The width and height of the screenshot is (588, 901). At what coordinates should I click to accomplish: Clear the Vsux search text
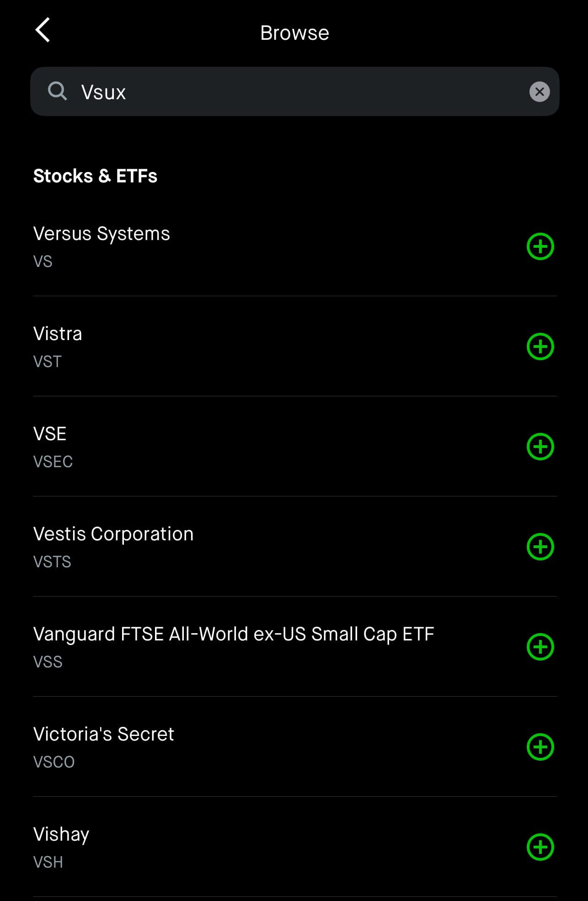click(x=539, y=92)
